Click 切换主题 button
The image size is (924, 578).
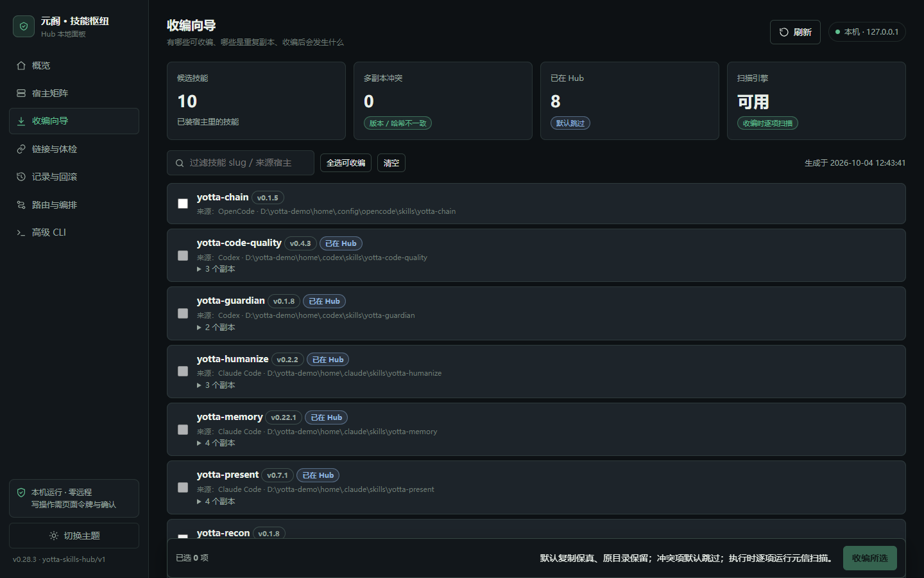coord(74,536)
